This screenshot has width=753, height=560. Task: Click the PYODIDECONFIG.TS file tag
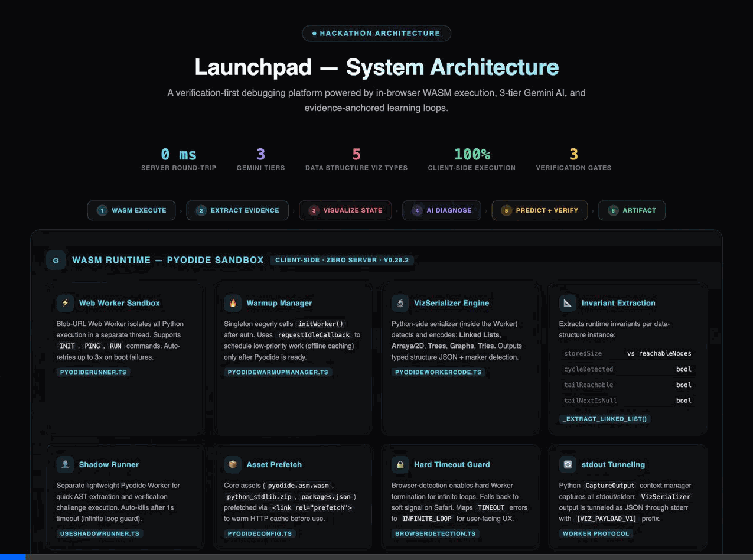259,533
